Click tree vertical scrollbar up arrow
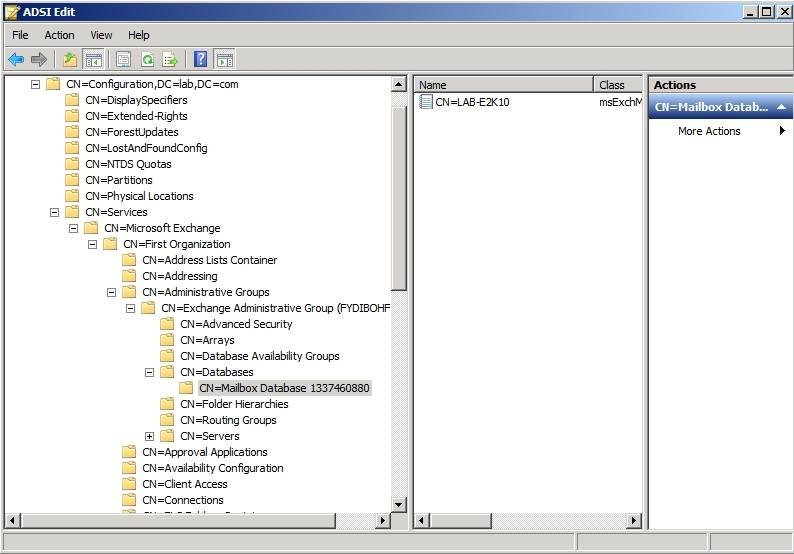Viewport: 794px width, 554px height. [x=399, y=84]
